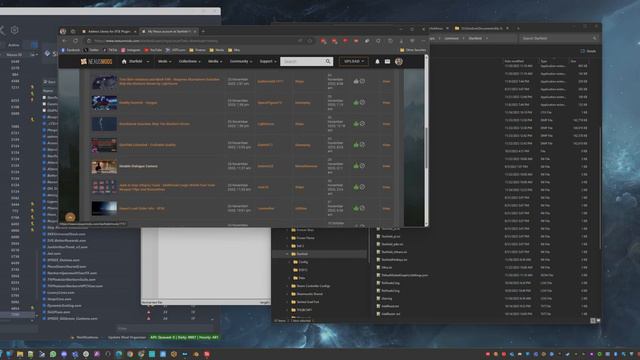
Task: Click the browser refresh icon
Action: click(x=76, y=41)
